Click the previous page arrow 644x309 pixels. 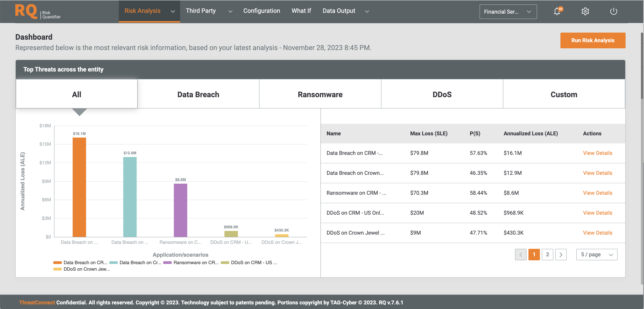pyautogui.click(x=521, y=255)
